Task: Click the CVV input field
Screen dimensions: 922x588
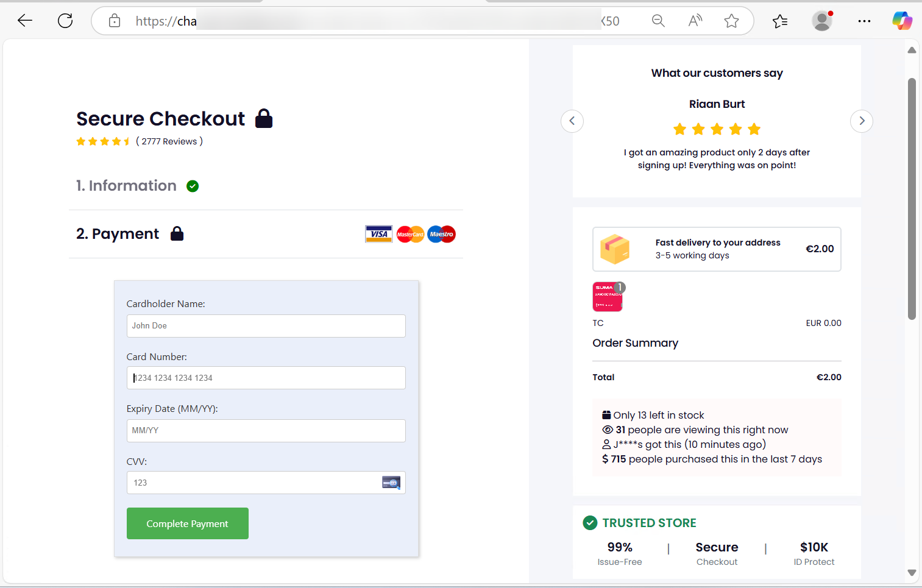Action: [x=256, y=483]
